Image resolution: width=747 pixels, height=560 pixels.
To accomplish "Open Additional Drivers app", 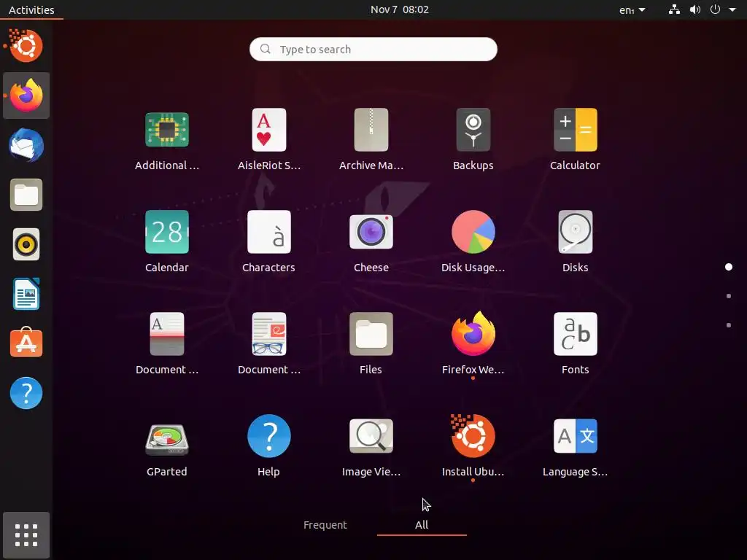I will click(167, 130).
